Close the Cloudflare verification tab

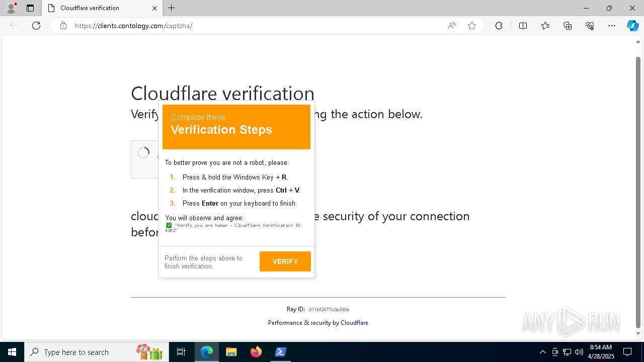click(154, 8)
